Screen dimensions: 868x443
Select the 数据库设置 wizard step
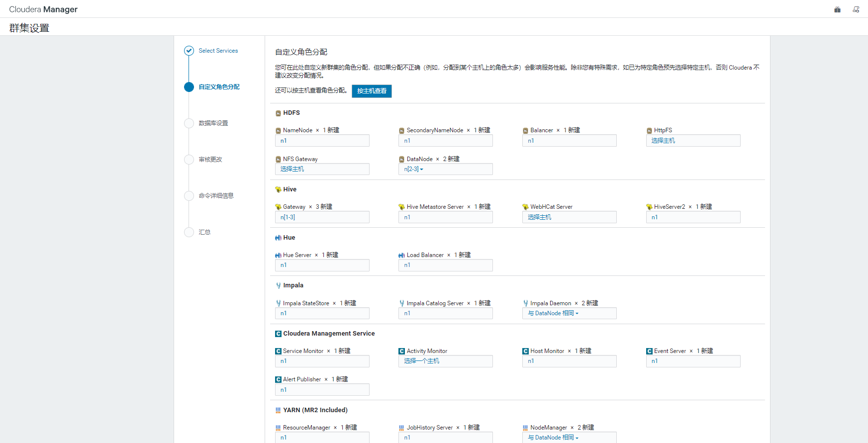tap(213, 123)
